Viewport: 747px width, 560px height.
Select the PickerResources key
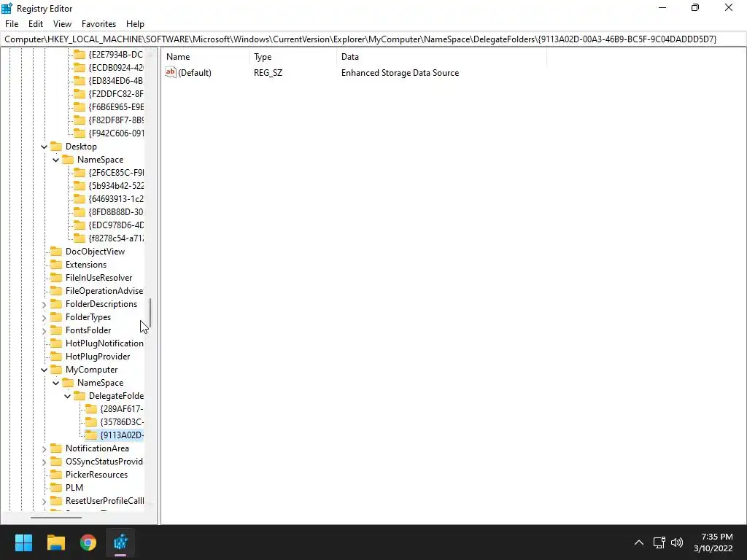[97, 474]
